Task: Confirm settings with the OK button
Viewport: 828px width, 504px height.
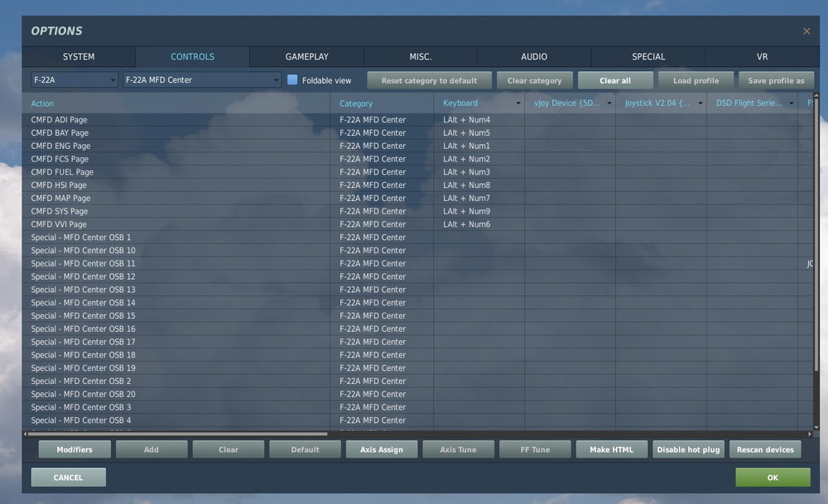Action: 773,478
